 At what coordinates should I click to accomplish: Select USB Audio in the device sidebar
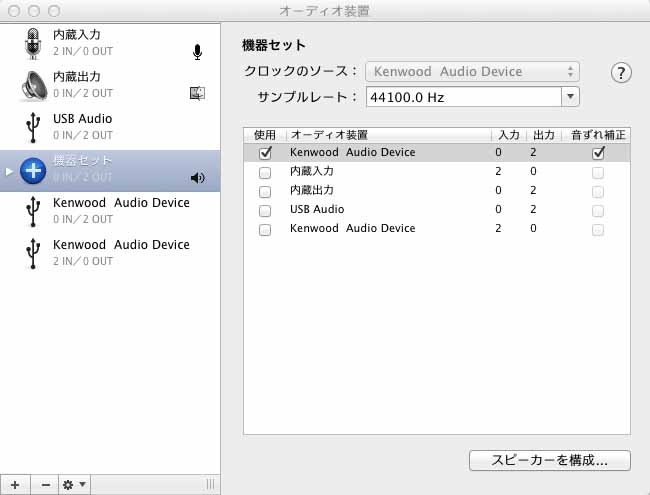(110, 128)
